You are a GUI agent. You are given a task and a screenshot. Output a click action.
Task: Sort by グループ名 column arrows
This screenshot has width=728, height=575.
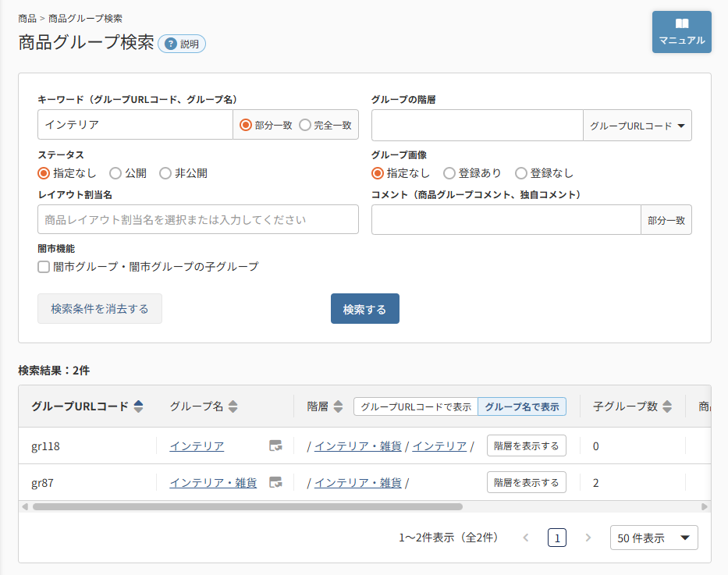point(233,406)
